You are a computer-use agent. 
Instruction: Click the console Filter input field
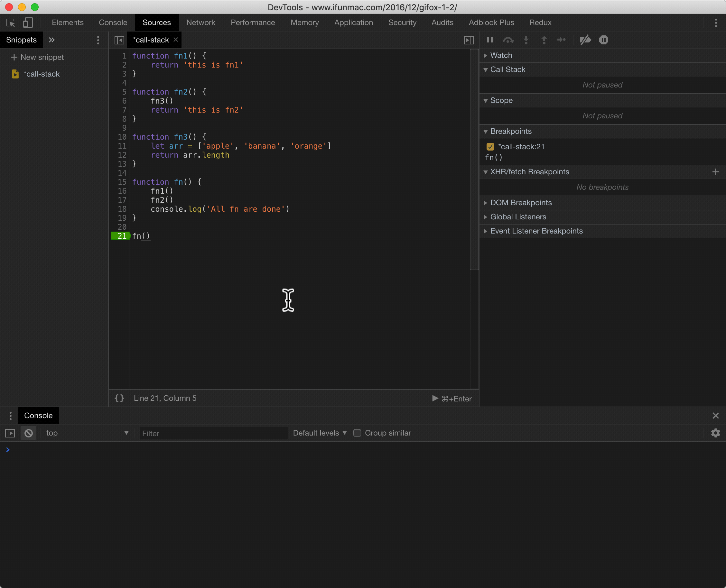click(x=213, y=434)
